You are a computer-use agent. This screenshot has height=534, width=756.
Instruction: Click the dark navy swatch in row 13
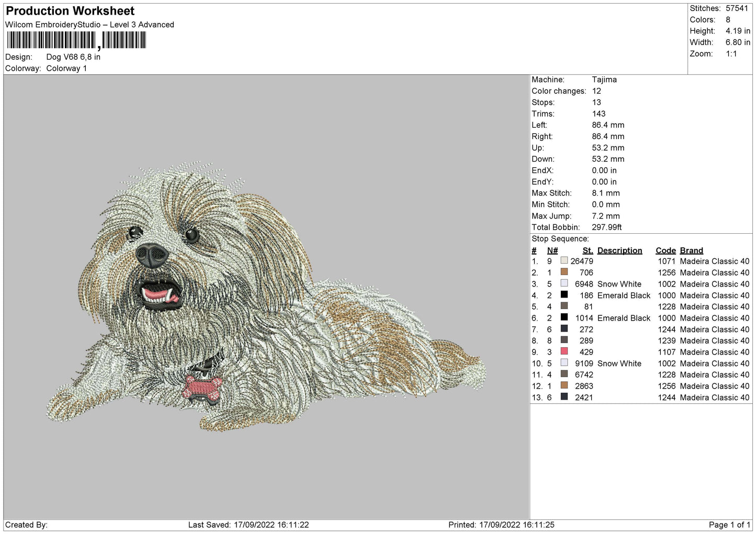[x=564, y=397]
